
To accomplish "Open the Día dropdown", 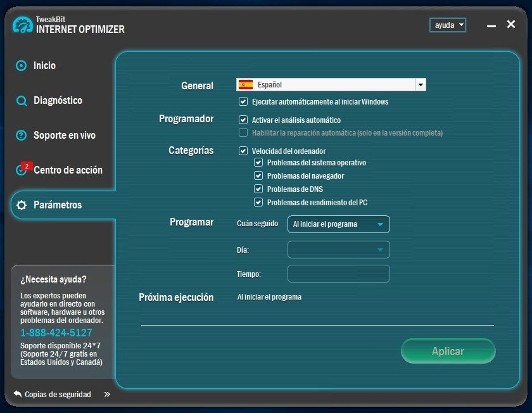I will pos(339,250).
